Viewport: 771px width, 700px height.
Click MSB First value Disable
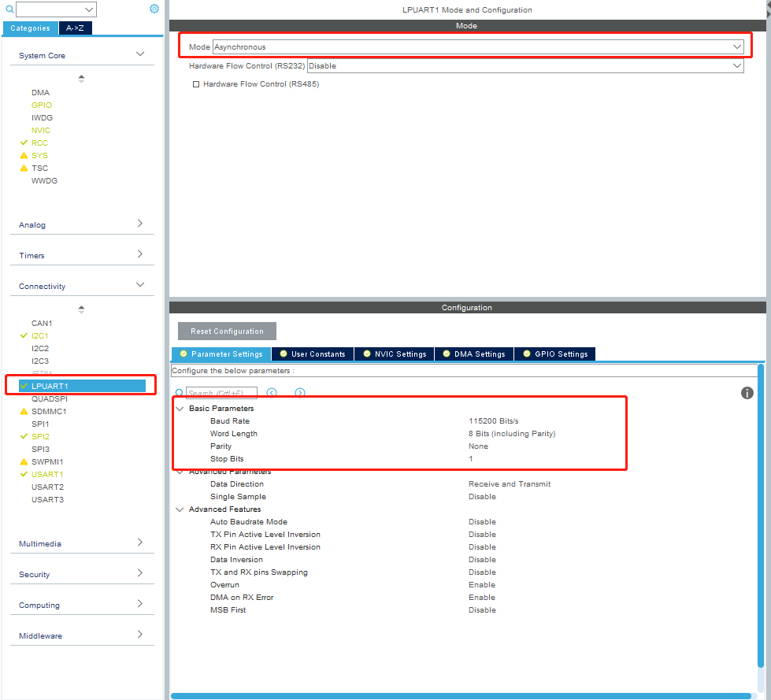482,610
